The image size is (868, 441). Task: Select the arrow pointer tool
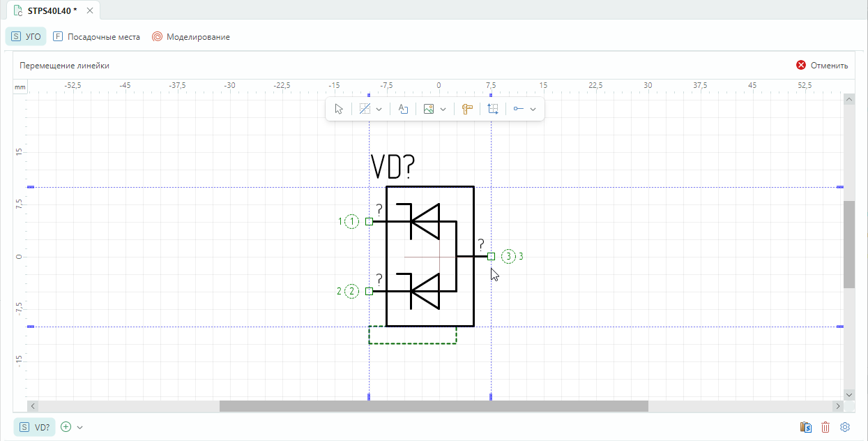point(339,109)
